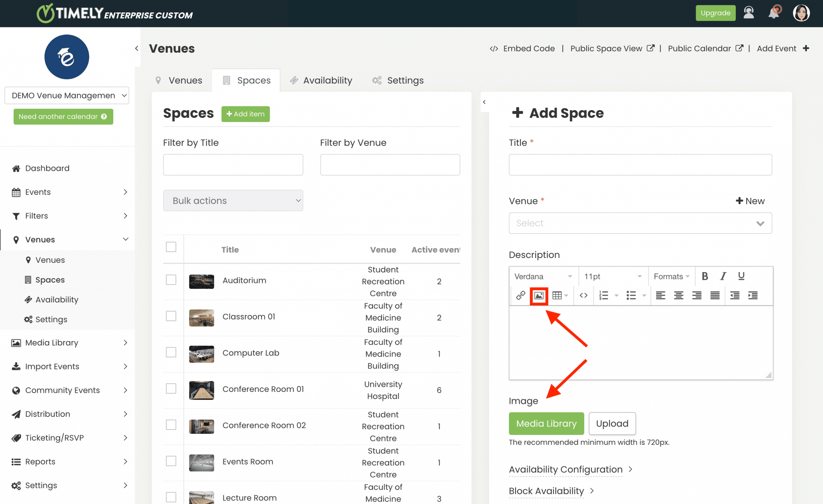The height and width of the screenshot is (504, 823).
Task: Click the source code icon in editor toolbar
Action: coord(583,295)
